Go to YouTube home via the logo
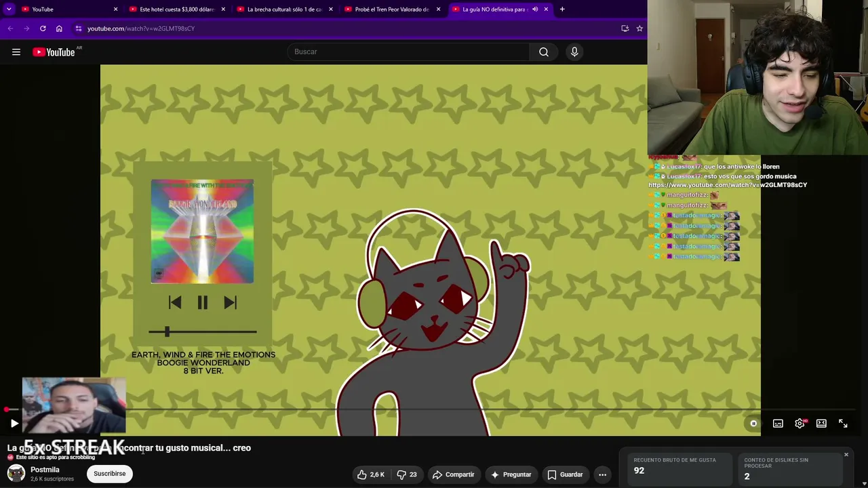Screen dimensions: 868x488 (x=54, y=52)
